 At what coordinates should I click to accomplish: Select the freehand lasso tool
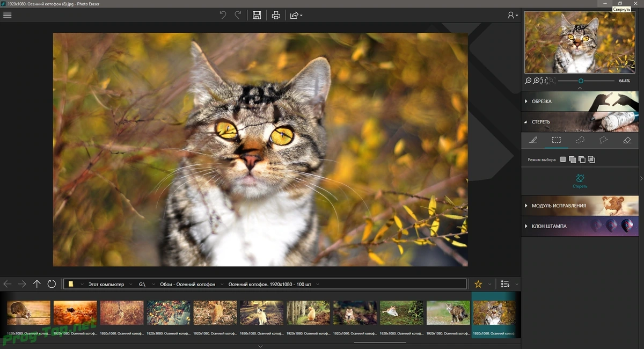pos(580,140)
